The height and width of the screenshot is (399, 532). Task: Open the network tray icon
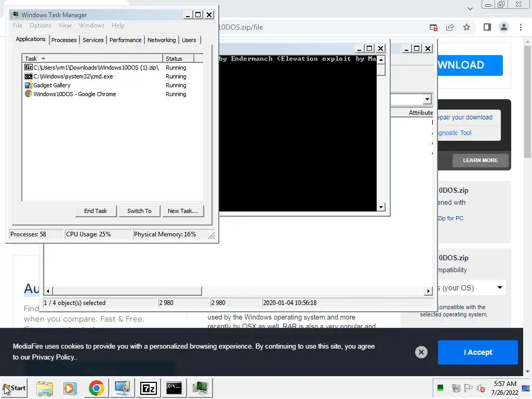click(x=456, y=388)
